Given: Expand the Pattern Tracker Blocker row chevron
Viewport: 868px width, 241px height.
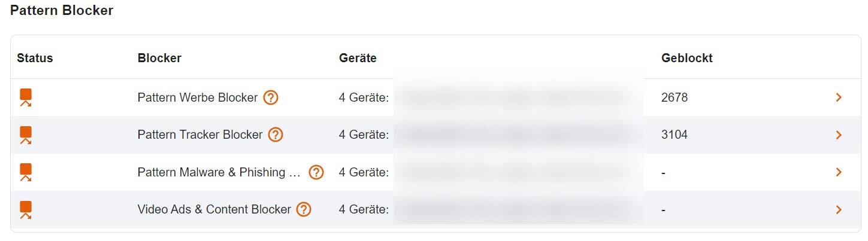Looking at the screenshot, I should (x=839, y=135).
